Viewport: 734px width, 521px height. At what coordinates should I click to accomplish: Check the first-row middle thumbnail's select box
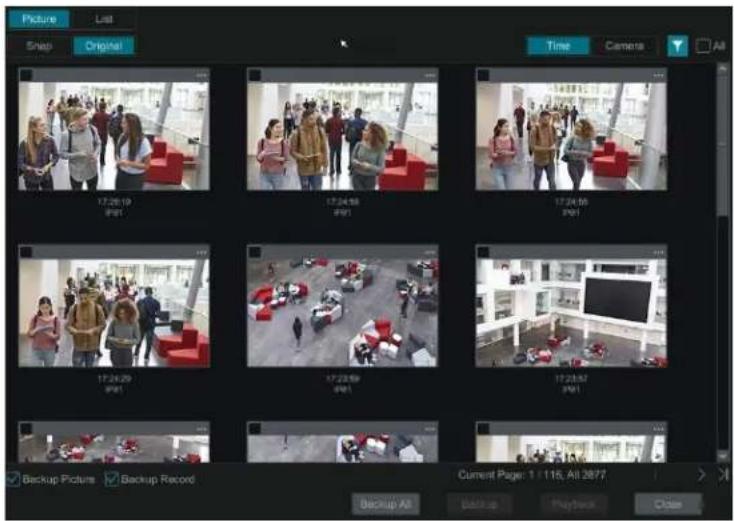pos(255,75)
